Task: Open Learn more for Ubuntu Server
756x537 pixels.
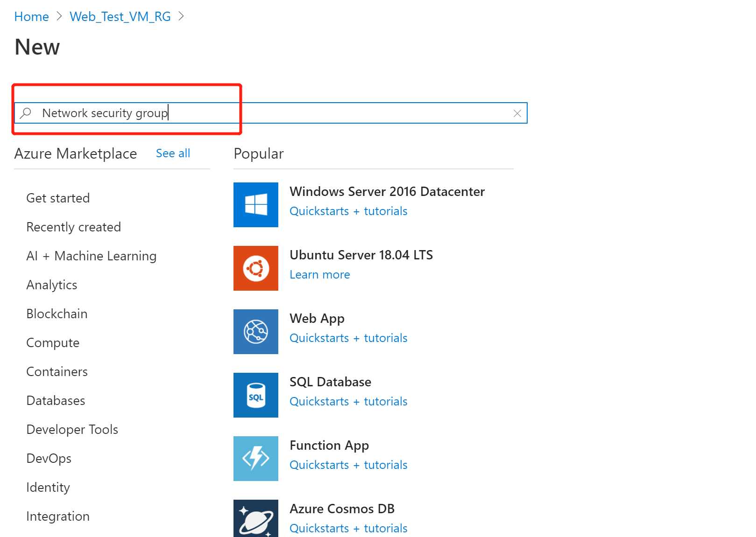Action: pyautogui.click(x=320, y=275)
